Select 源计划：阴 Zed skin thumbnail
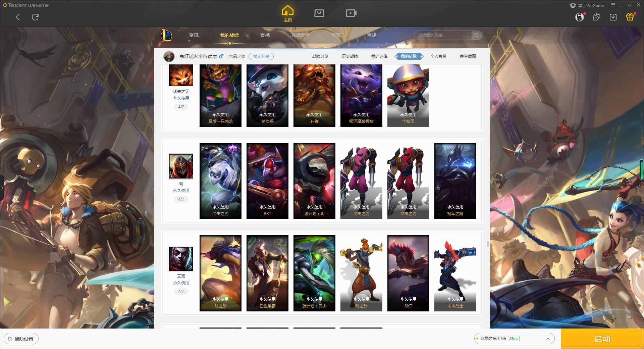Image resolution: width=644 pixels, height=349 pixels. pyautogui.click(x=314, y=181)
